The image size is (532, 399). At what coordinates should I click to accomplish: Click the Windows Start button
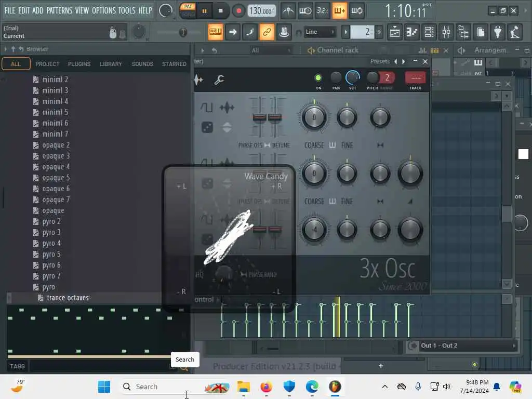pos(104,387)
